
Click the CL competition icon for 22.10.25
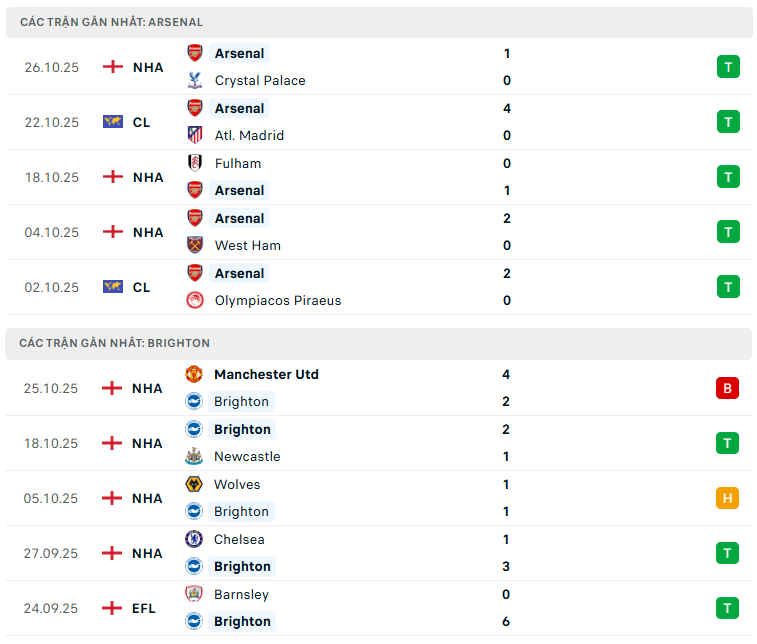tap(113, 122)
